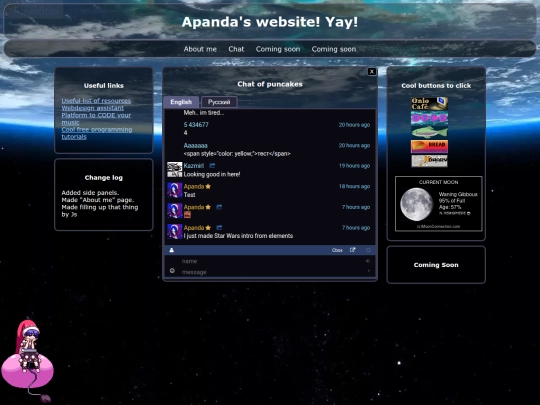Click the Onio Café button image
The width and height of the screenshot is (540, 405).
coord(429,104)
